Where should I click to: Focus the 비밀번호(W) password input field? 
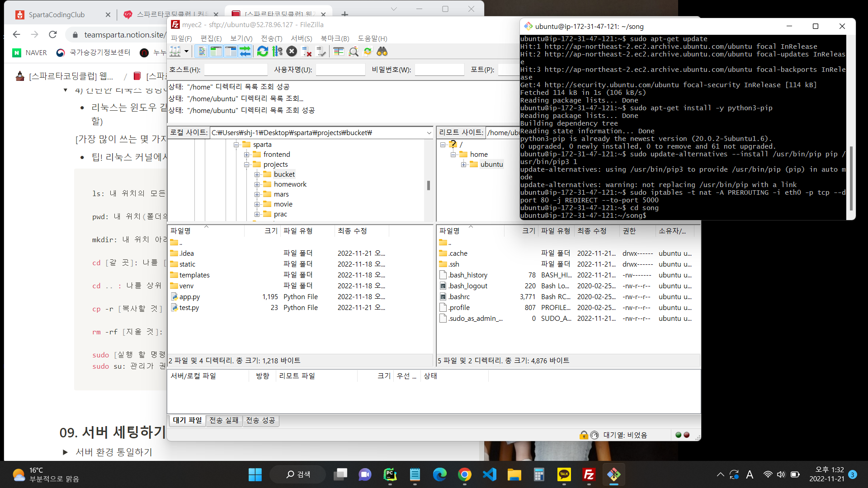(x=439, y=70)
